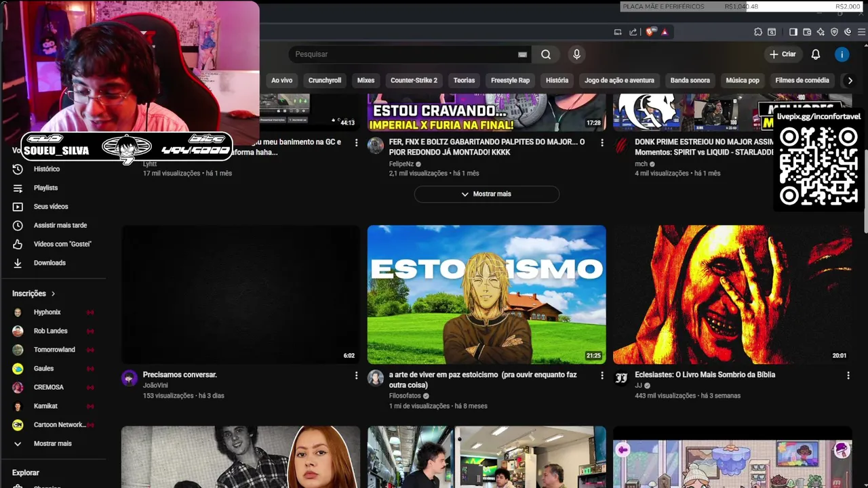868x488 pixels.
Task: Open Brave Rewards triangle icon
Action: [x=665, y=32]
